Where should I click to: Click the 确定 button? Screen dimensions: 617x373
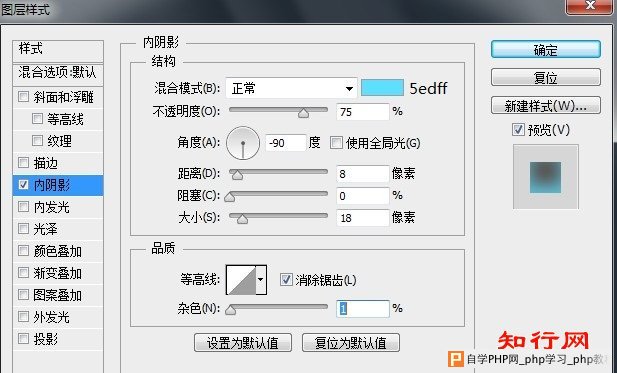pyautogui.click(x=546, y=50)
